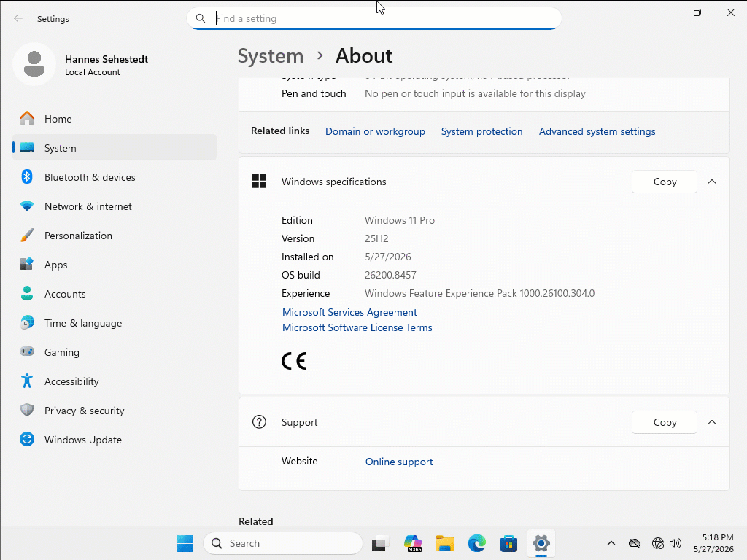
Task: Navigate to System in the breadcrumb
Action: (x=270, y=55)
